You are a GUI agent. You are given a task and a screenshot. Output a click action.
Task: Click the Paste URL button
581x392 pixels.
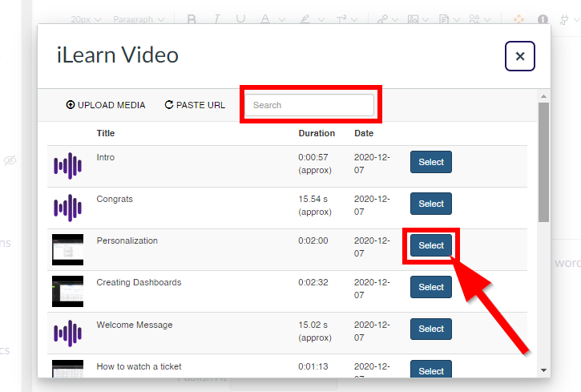[x=195, y=105]
